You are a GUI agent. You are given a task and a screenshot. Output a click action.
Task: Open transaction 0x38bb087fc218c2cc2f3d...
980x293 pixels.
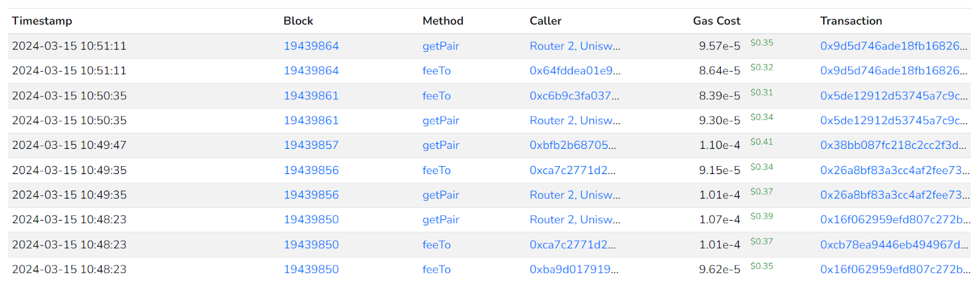tap(894, 145)
